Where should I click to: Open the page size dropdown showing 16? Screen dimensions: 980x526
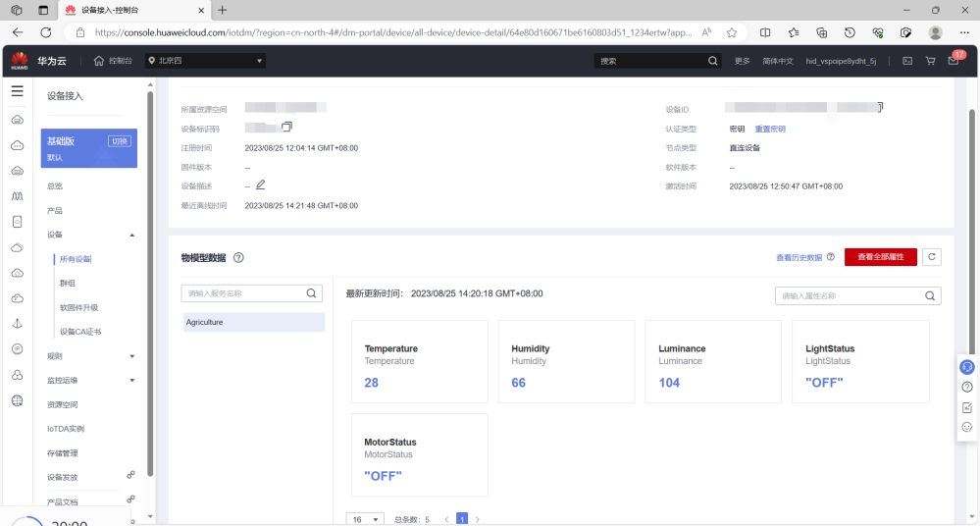366,519
